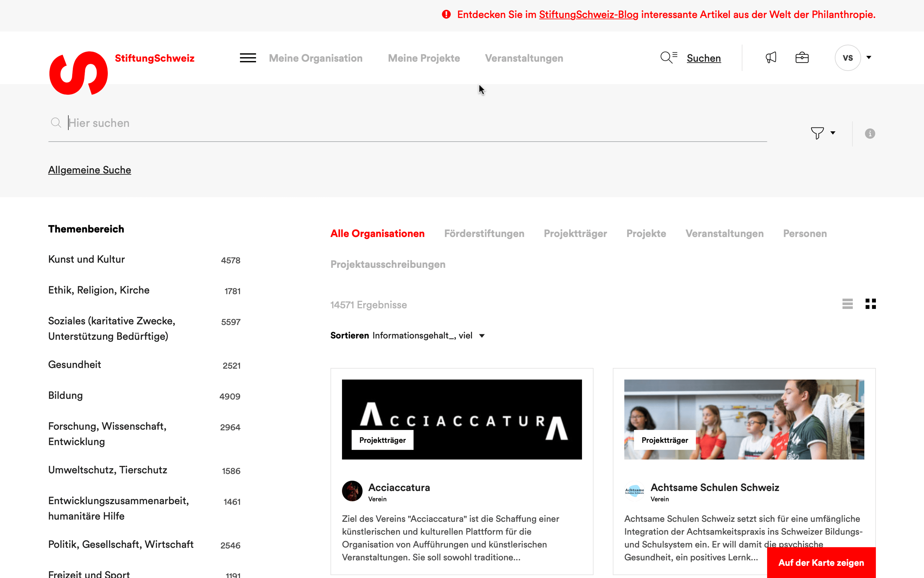Click the VS user avatar
Viewport: 924px width, 578px height.
pyautogui.click(x=848, y=58)
